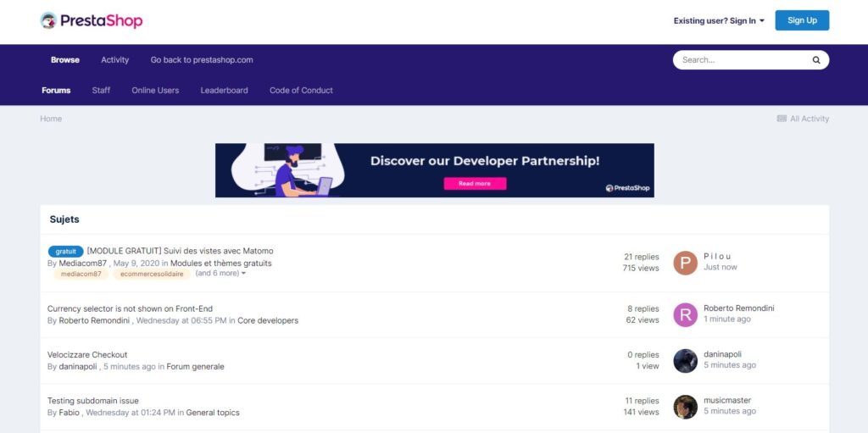Click the PrestaShop logo
The width and height of the screenshot is (868, 433).
92,20
